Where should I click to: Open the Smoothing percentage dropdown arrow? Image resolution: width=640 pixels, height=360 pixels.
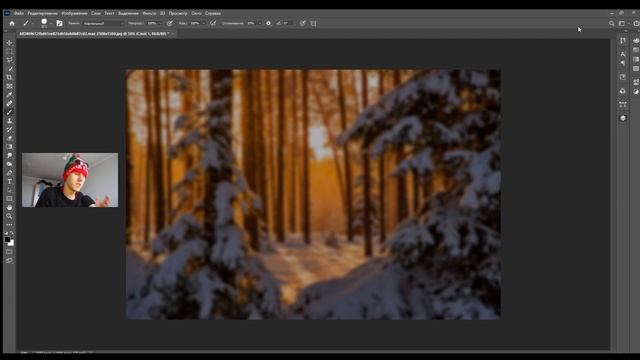(x=259, y=23)
